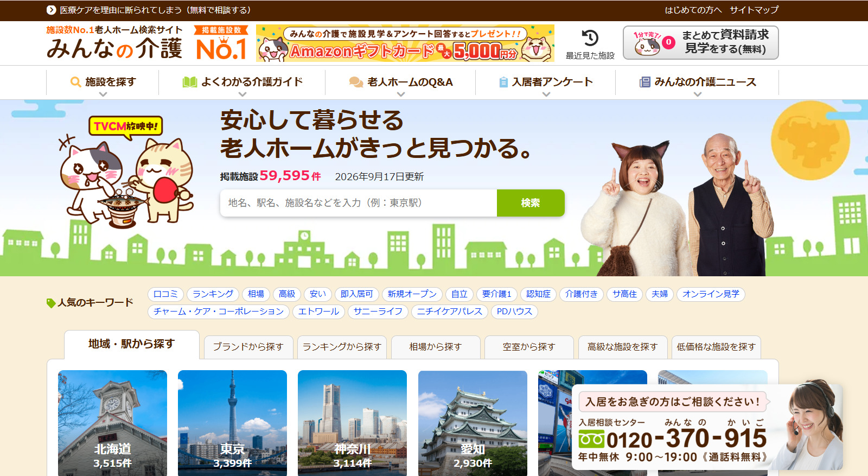Focus the 地名、駅名、施設名 search field
Viewport: 868px width, 476px height.
tap(359, 203)
